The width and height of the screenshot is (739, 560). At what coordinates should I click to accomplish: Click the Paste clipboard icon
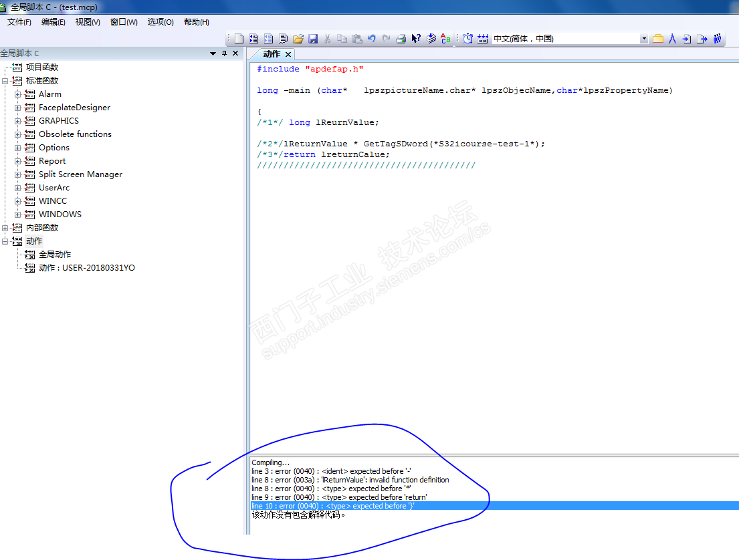pyautogui.click(x=356, y=39)
